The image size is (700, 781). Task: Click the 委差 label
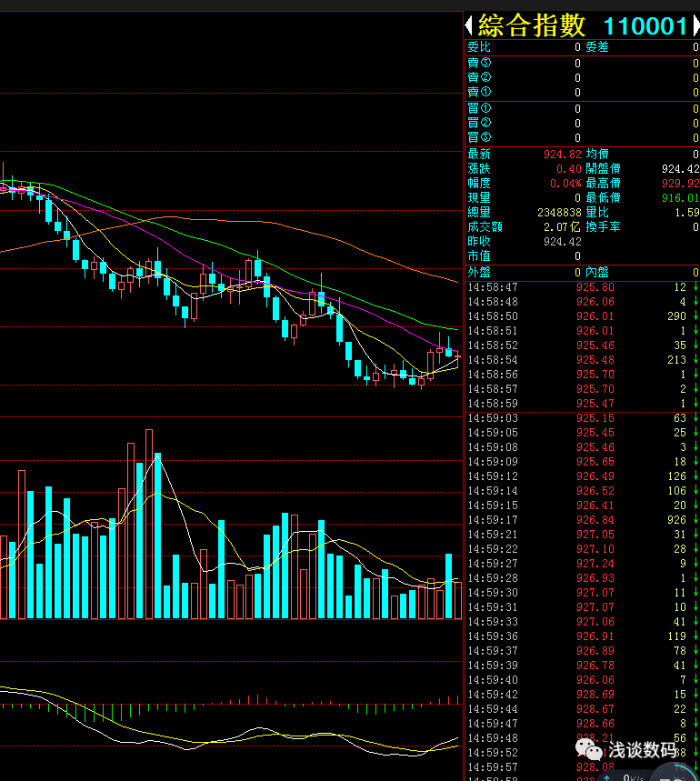pyautogui.click(x=597, y=46)
